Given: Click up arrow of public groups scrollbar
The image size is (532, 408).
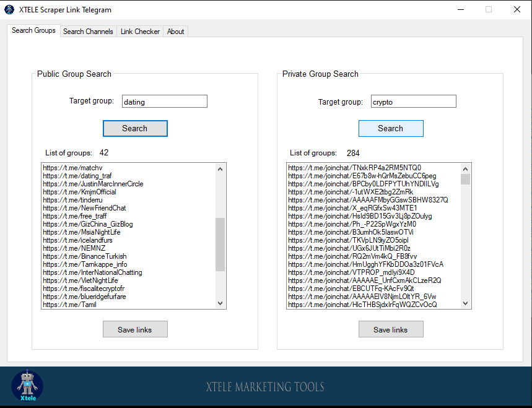Looking at the screenshot, I should click(220, 169).
